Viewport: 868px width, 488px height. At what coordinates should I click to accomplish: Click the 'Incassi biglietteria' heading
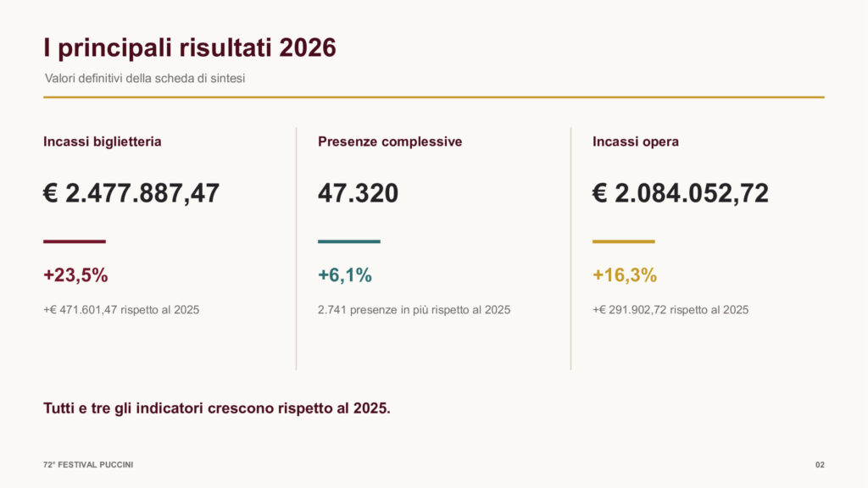coord(103,141)
